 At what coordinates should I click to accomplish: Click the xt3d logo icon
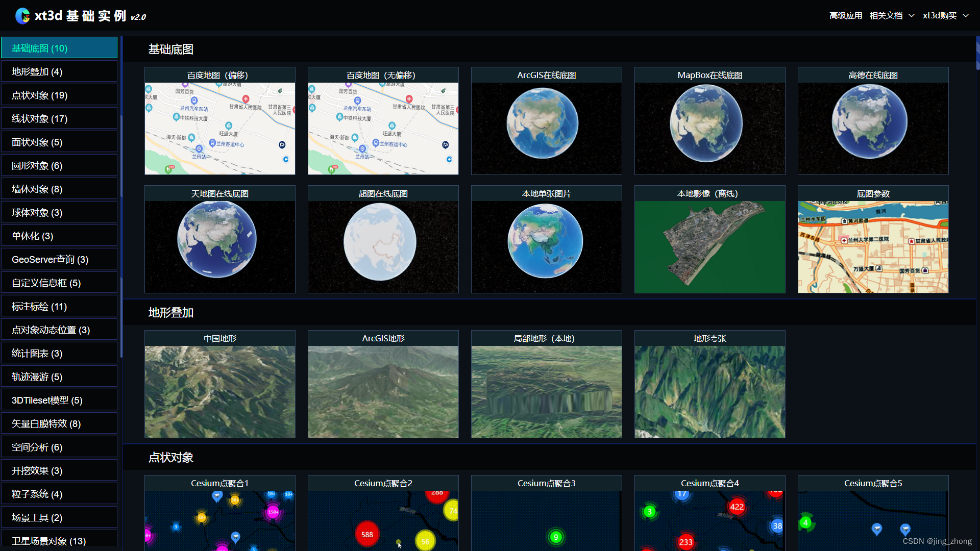[x=22, y=16]
